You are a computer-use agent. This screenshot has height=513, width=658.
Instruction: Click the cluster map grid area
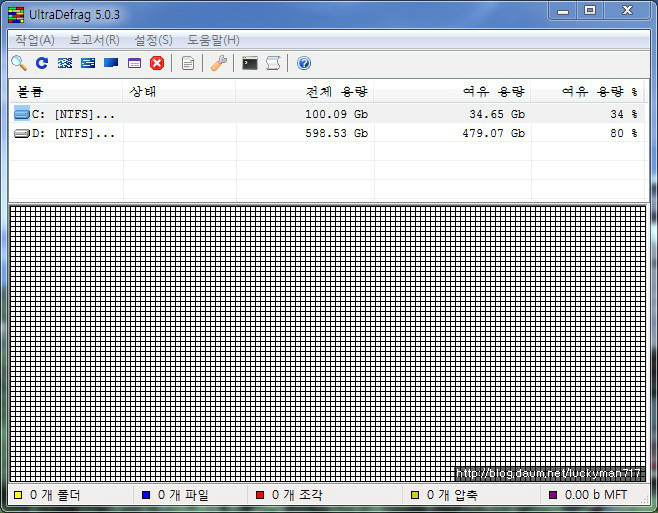pyautogui.click(x=328, y=344)
